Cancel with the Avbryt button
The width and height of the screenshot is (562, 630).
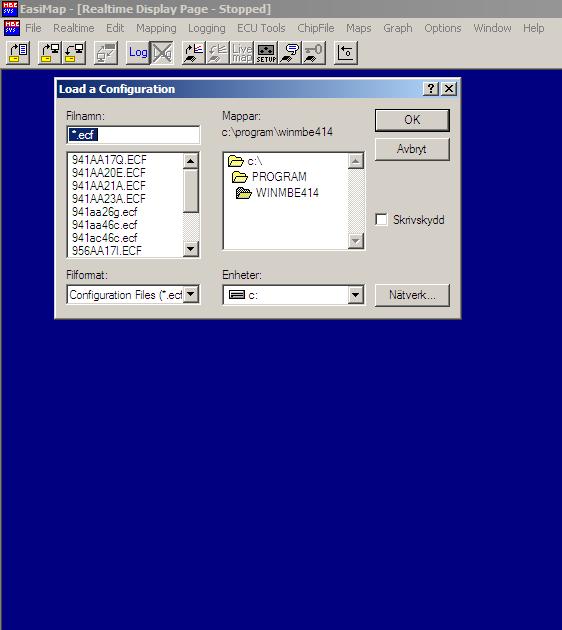(x=412, y=149)
